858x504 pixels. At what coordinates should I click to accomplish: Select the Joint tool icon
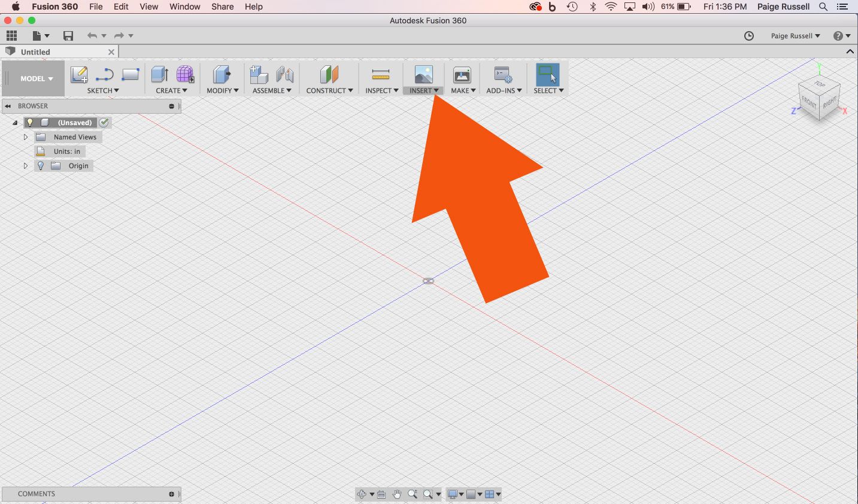(285, 75)
